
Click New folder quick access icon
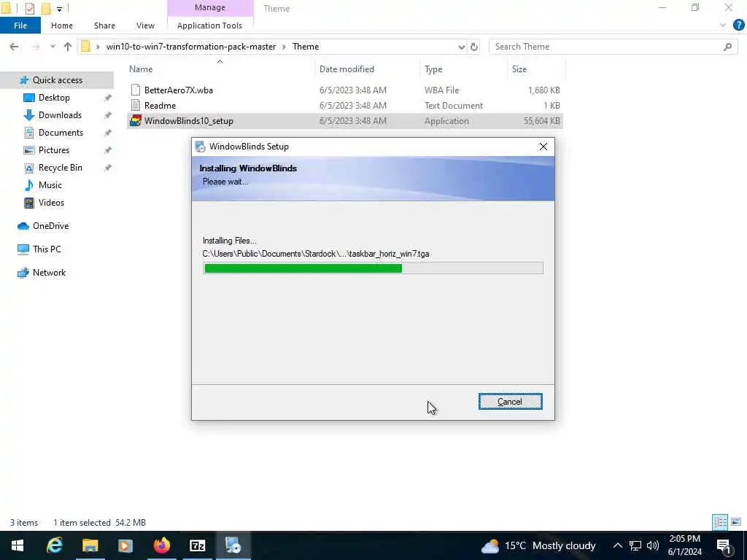[x=46, y=8]
